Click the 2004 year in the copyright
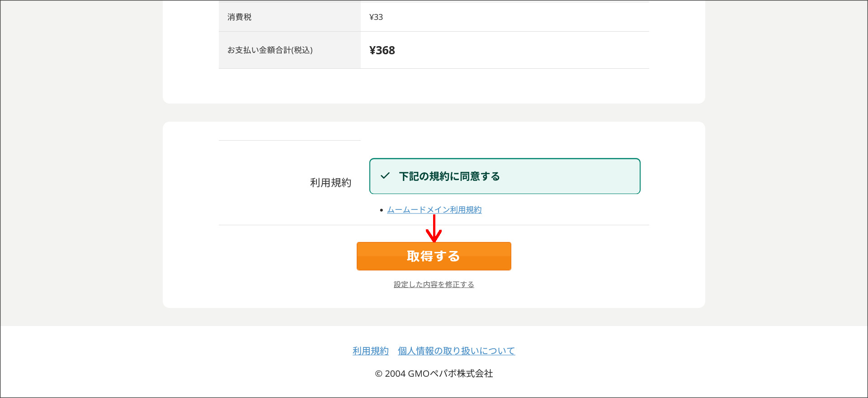The height and width of the screenshot is (398, 868). tap(395, 374)
